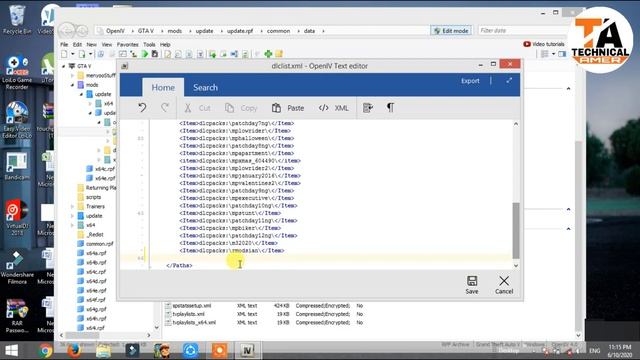This screenshot has width=640, height=360.
Task: Toggle the preview pane icon in OpenIV
Action: click(562, 54)
